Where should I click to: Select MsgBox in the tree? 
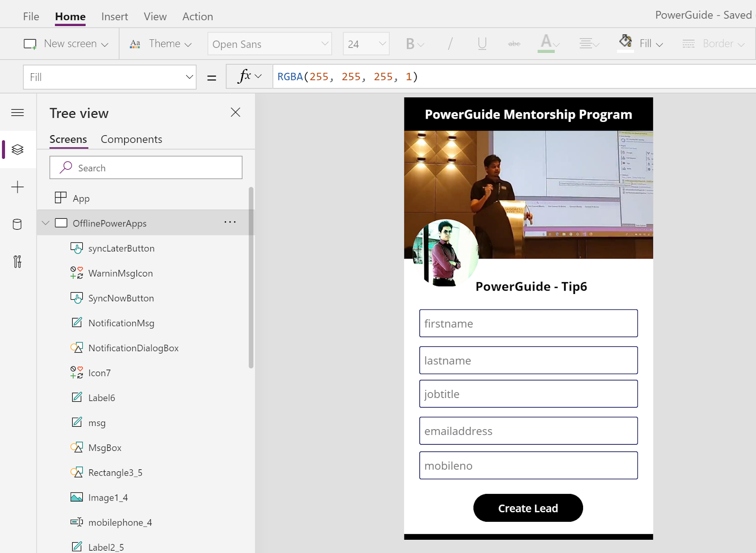pos(105,448)
